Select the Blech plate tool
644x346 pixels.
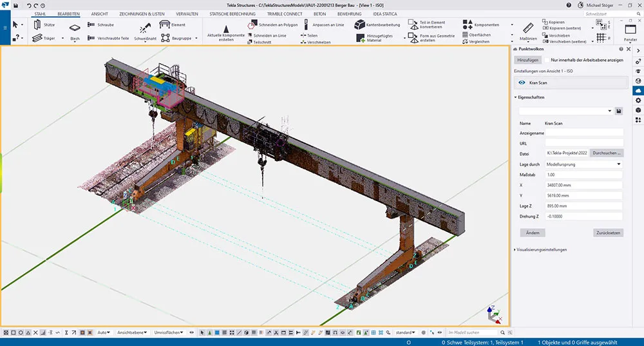pyautogui.click(x=75, y=32)
